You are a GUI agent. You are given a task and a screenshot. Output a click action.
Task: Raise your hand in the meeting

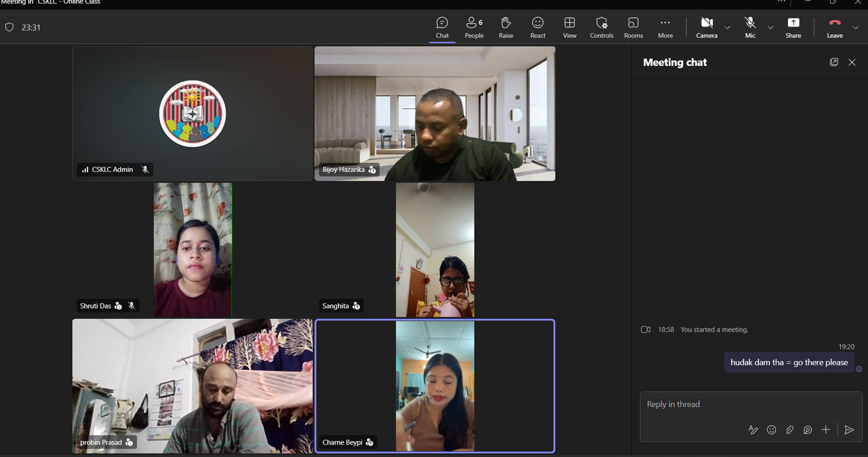pyautogui.click(x=506, y=28)
